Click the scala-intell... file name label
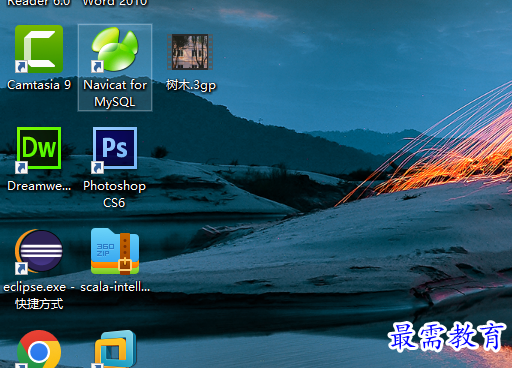The height and width of the screenshot is (368, 512). 115,287
